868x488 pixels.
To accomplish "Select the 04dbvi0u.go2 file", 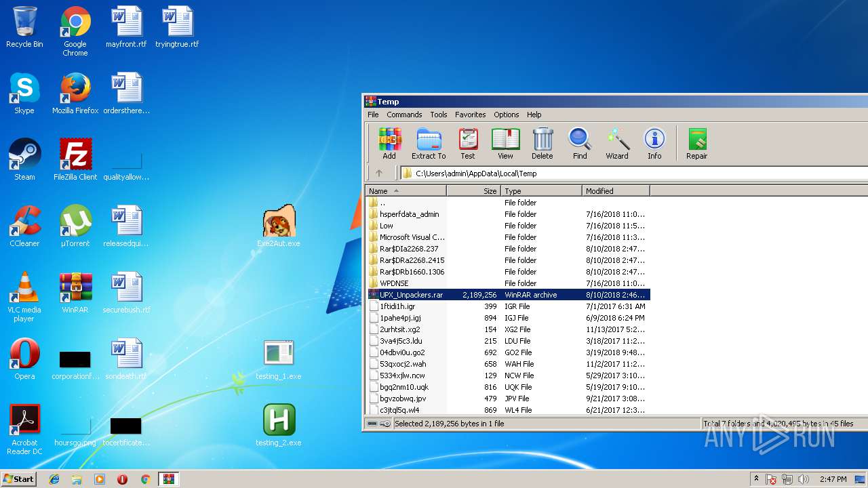I will point(509,352).
